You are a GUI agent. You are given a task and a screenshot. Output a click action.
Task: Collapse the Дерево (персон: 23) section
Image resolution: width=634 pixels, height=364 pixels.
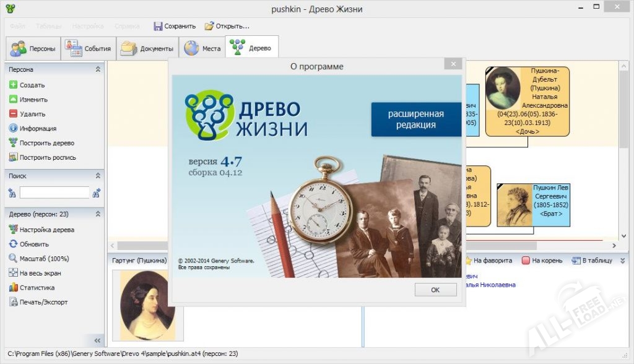click(x=98, y=214)
